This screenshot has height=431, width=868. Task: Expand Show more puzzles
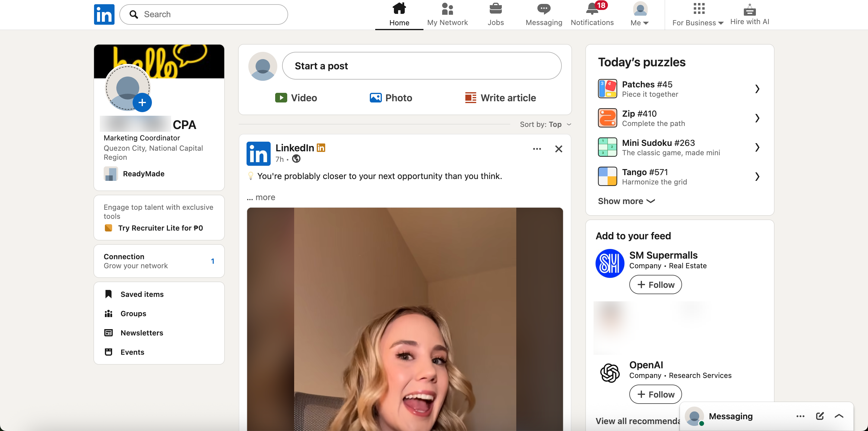626,201
